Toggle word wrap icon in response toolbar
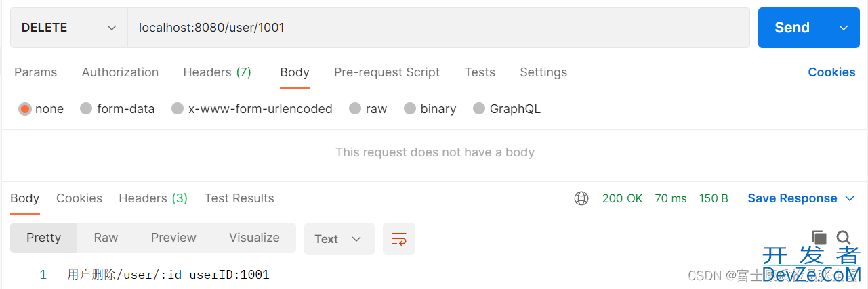Viewport: 868px width, 289px height. click(x=399, y=239)
